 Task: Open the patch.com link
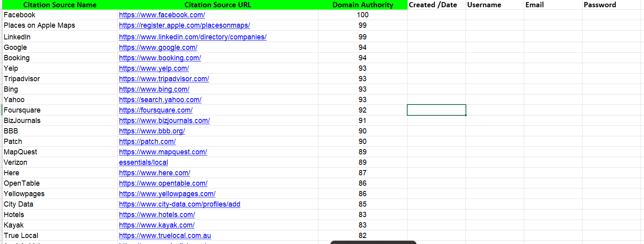pos(147,141)
